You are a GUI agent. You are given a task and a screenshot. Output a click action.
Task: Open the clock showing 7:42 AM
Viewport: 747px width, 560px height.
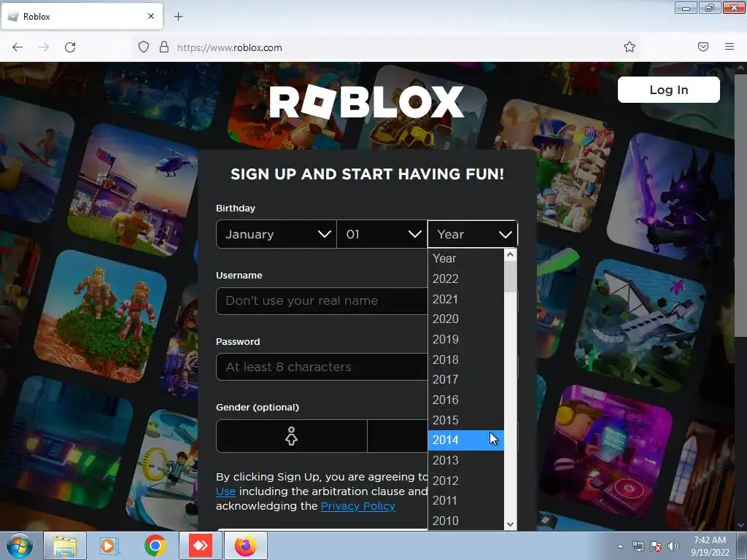710,546
